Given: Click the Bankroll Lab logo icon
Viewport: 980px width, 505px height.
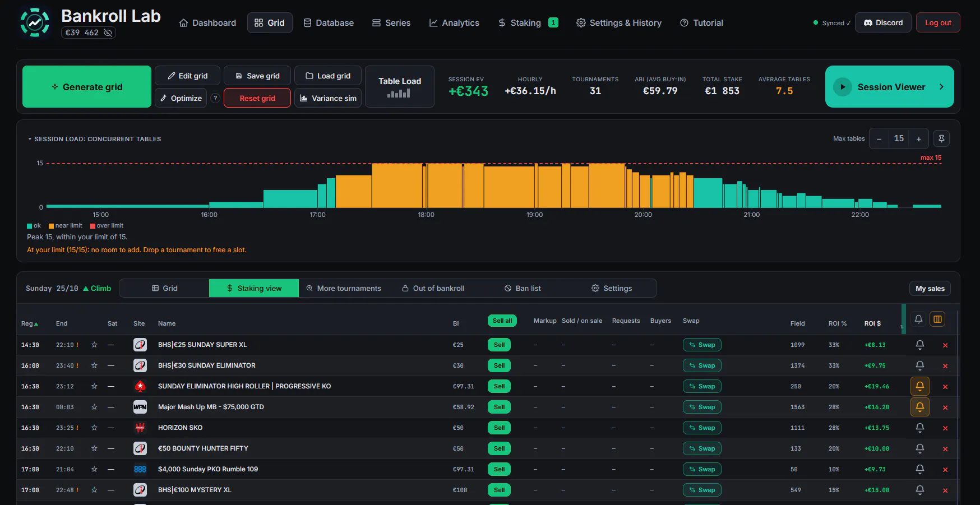Looking at the screenshot, I should pyautogui.click(x=35, y=22).
